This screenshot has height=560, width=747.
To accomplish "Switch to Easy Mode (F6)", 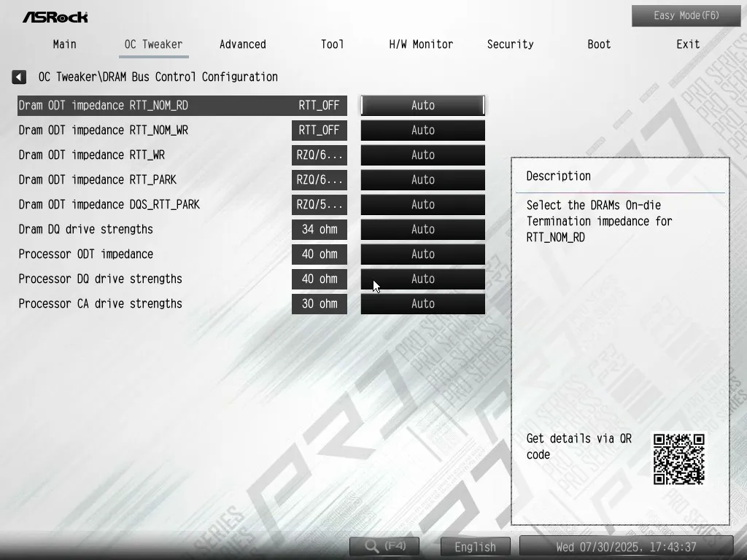I will click(686, 16).
